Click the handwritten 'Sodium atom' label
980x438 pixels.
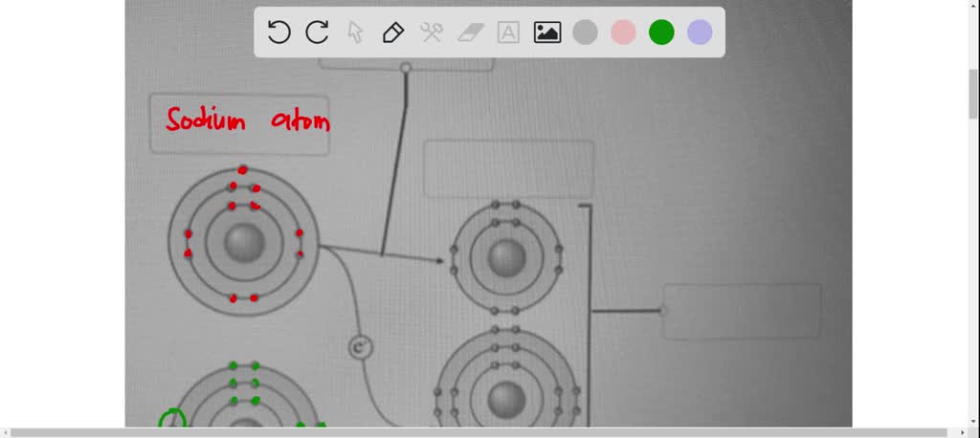pos(248,120)
